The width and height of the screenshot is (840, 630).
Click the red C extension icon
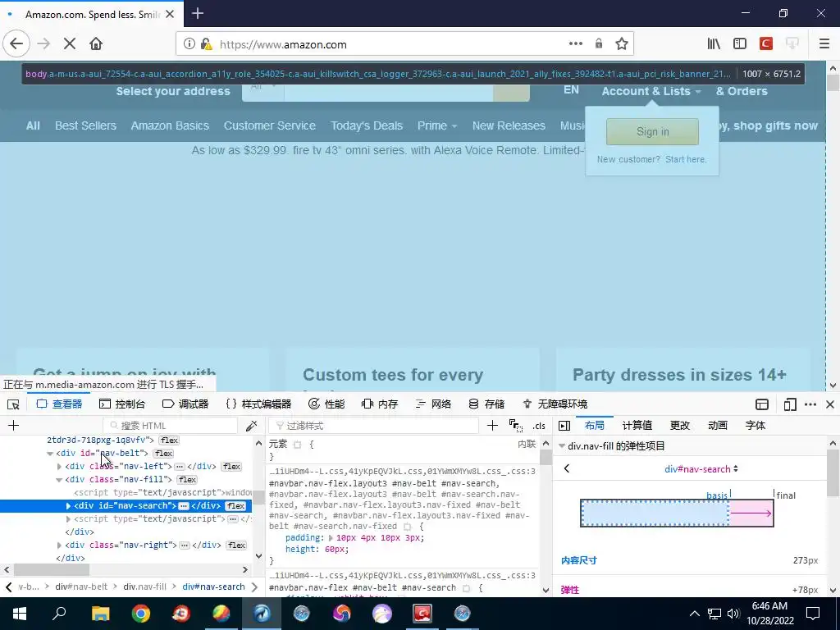(x=766, y=44)
